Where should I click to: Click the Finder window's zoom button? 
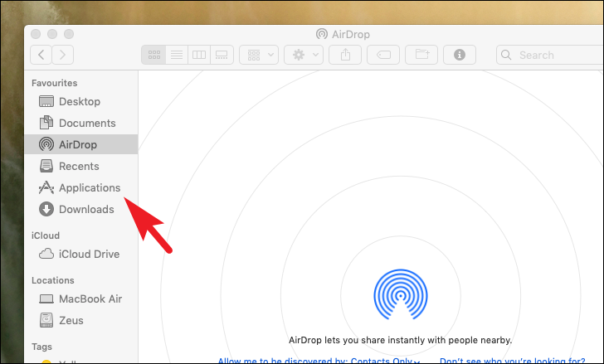pos(69,34)
